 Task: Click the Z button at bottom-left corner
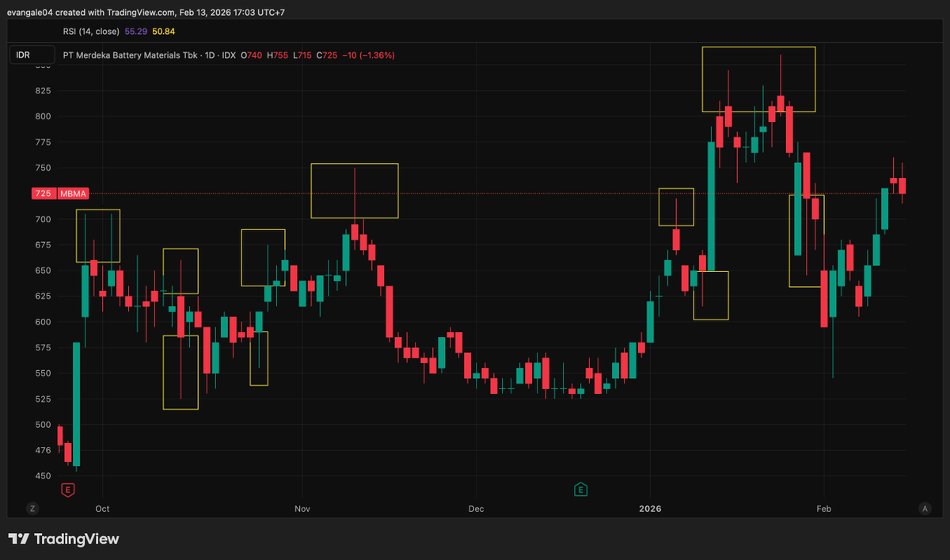pos(32,509)
